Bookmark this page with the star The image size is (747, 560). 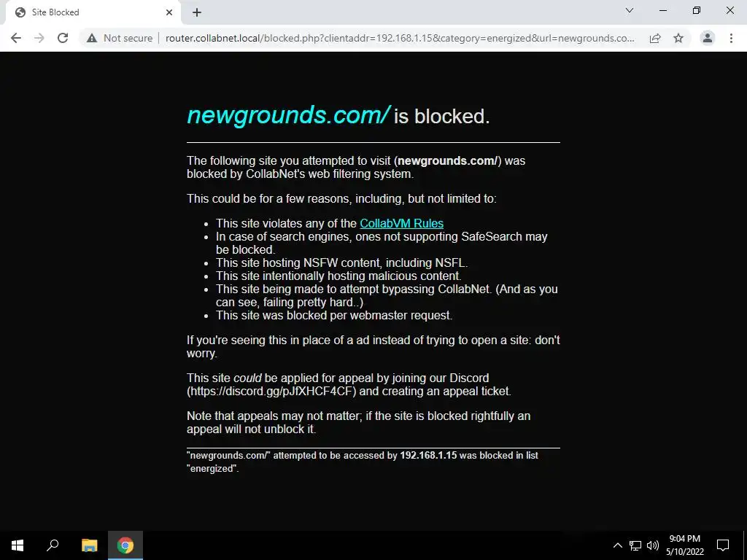click(678, 38)
